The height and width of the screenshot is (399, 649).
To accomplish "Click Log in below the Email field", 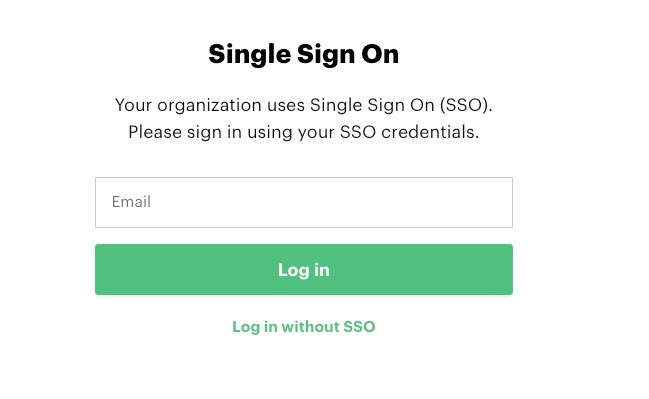I will click(304, 269).
